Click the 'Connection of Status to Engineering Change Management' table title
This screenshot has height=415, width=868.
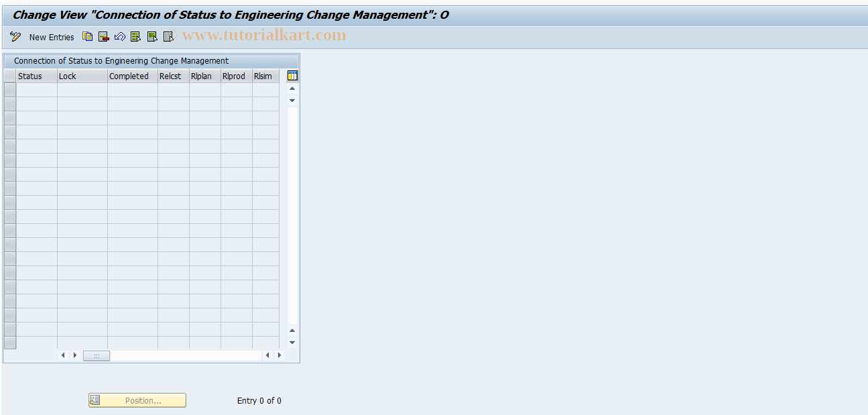(121, 60)
